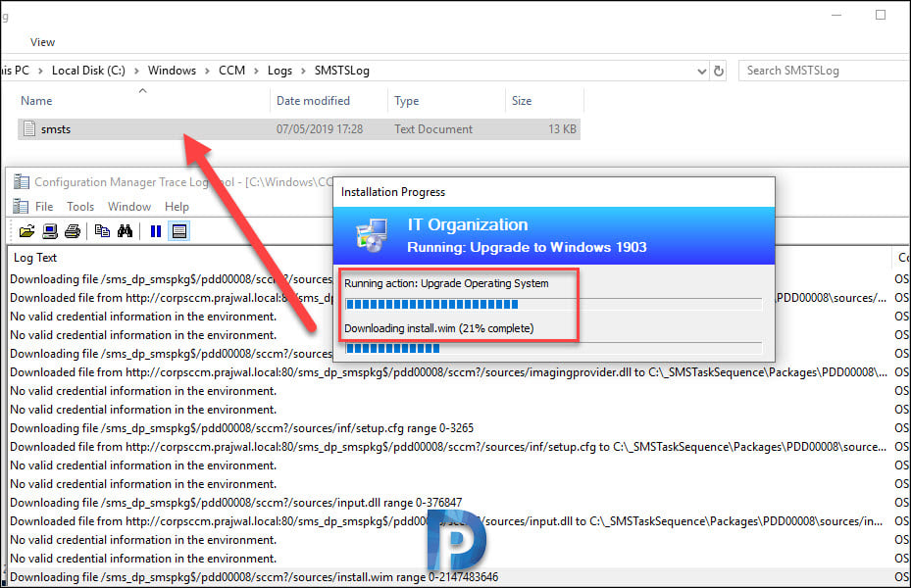The image size is (911, 588).
Task: Click the install.wim download progress bar
Action: [553, 348]
